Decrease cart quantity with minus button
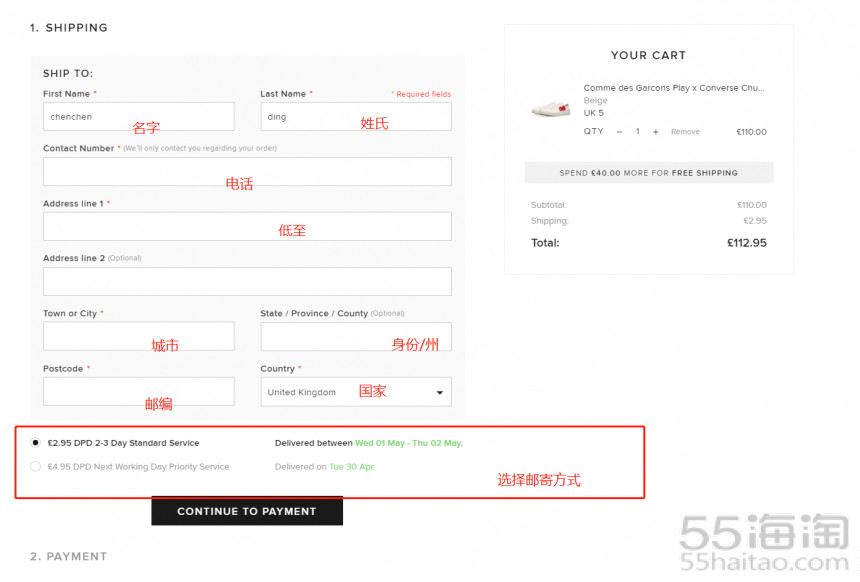 coord(618,132)
